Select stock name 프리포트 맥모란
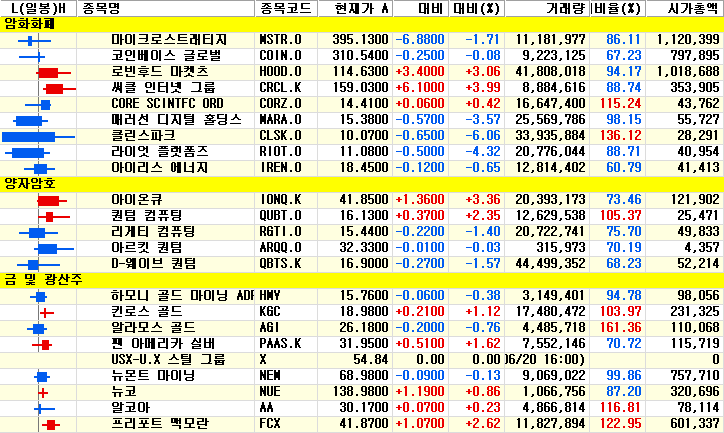This screenshot has width=724, height=433. [160, 423]
